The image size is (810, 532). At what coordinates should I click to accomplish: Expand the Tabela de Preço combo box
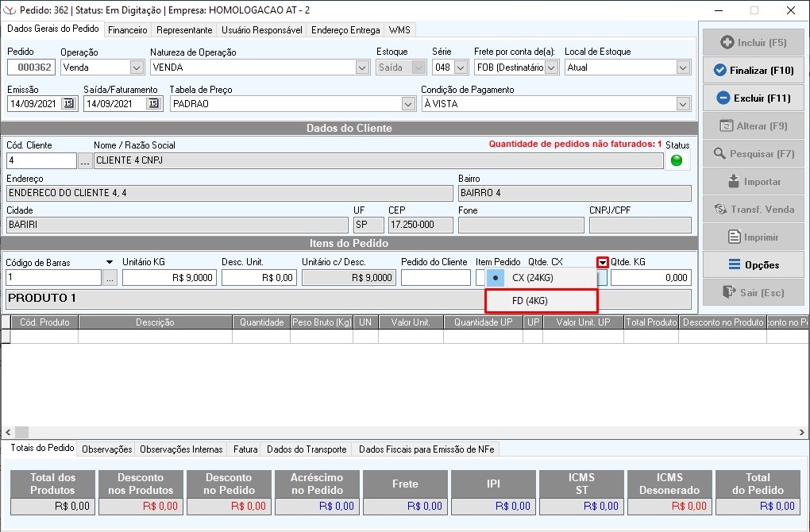(x=408, y=104)
